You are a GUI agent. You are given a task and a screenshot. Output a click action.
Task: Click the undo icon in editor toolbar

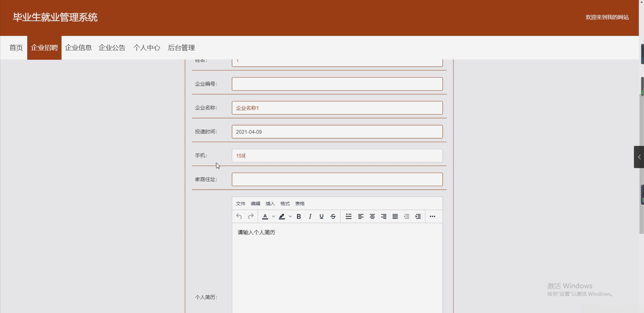239,216
